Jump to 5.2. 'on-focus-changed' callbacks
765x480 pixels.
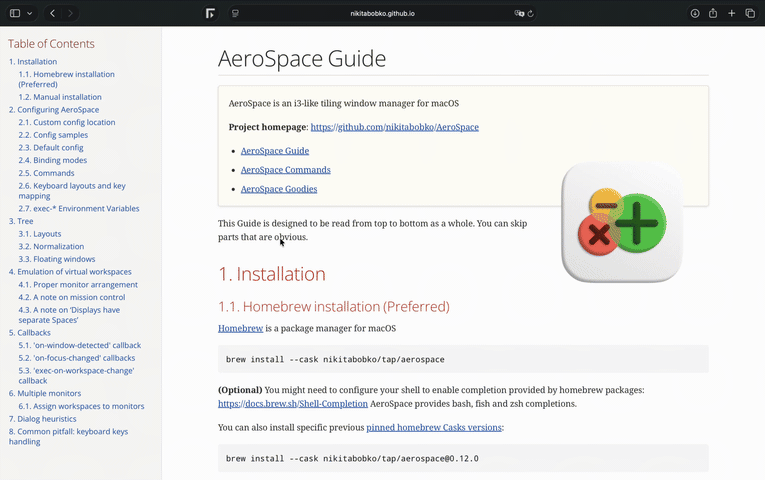coord(77,358)
